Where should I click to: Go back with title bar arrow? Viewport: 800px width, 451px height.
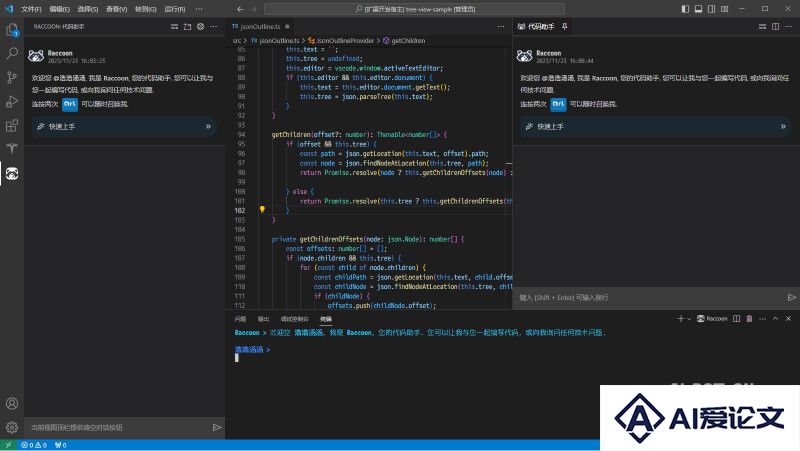pyautogui.click(x=240, y=9)
